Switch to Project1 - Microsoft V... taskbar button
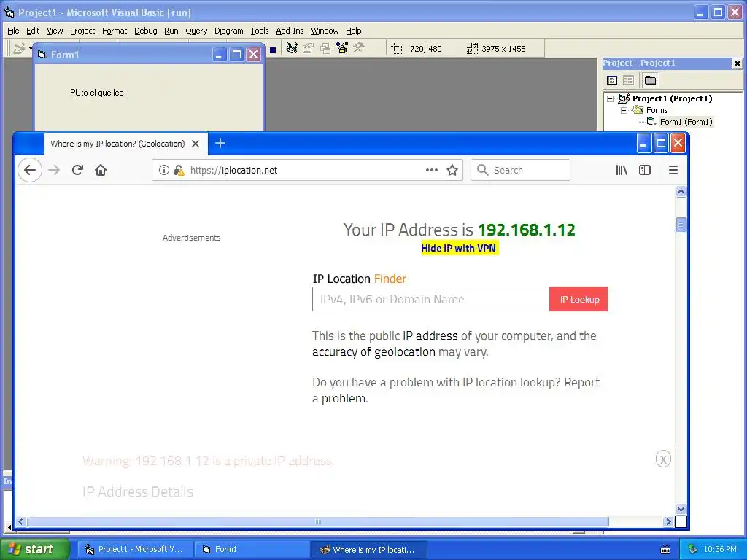The height and width of the screenshot is (560, 747). (135, 549)
